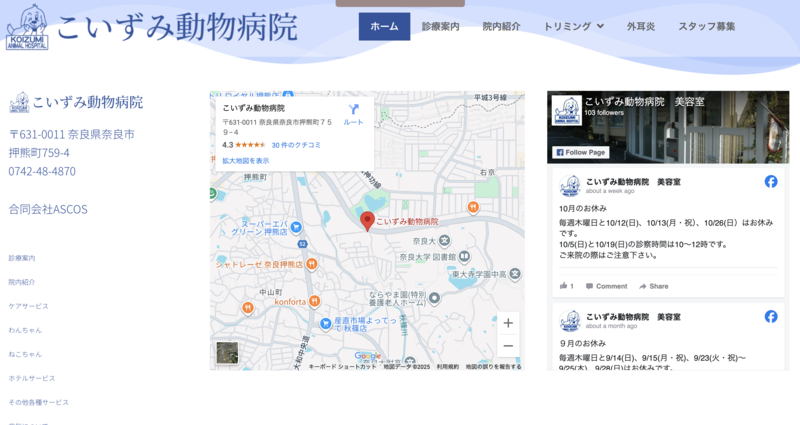Click the red こいずみ動物病院 map pin

coord(367,221)
